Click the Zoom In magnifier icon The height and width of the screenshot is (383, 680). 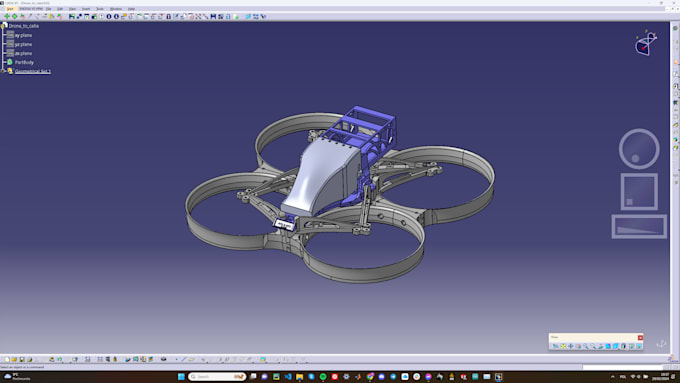pyautogui.click(x=585, y=346)
